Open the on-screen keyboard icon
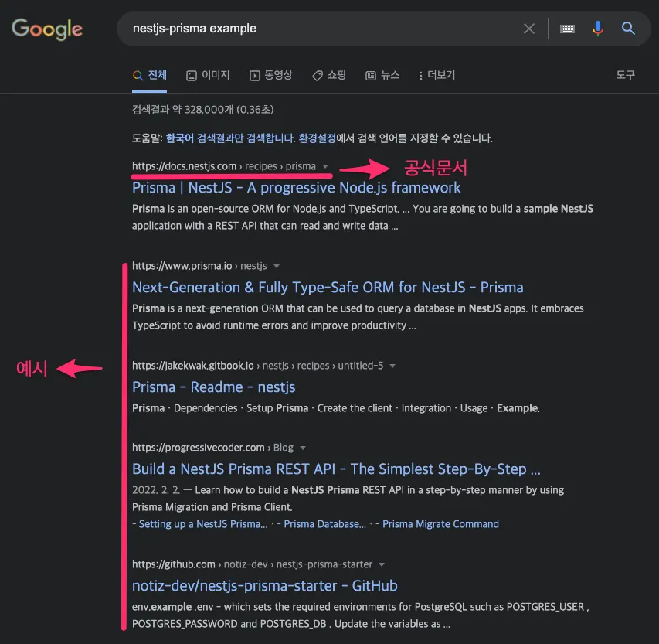The width and height of the screenshot is (659, 644). (567, 29)
